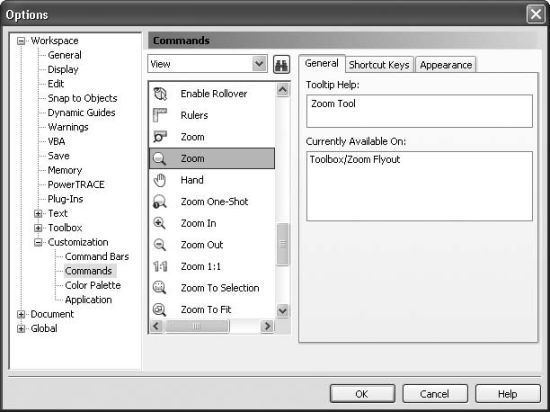Choose the Zoom 1:1 command icon
Screen dimensions: 550x412
160,266
